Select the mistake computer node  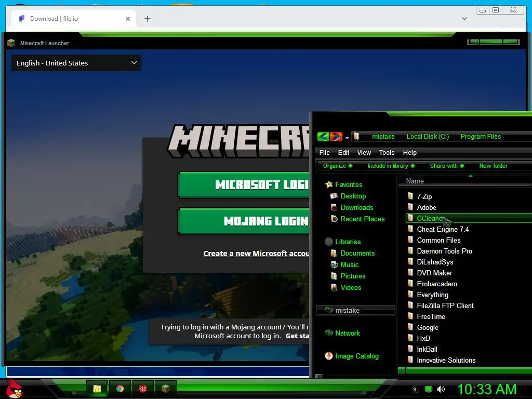(x=355, y=310)
